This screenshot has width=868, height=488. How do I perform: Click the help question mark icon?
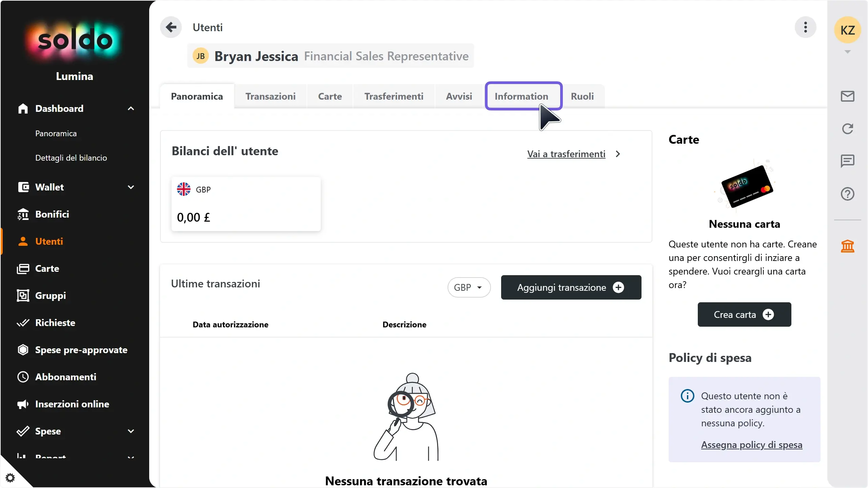(x=847, y=194)
